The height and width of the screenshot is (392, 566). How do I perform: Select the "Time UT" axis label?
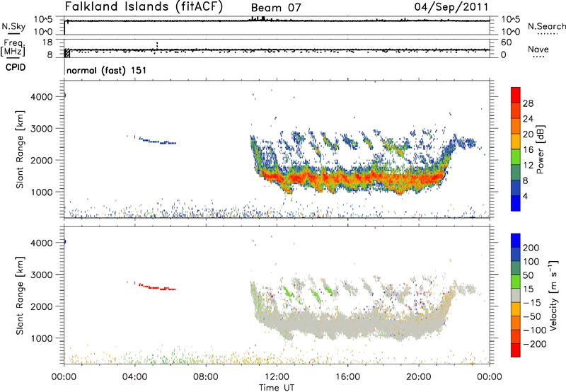[277, 388]
